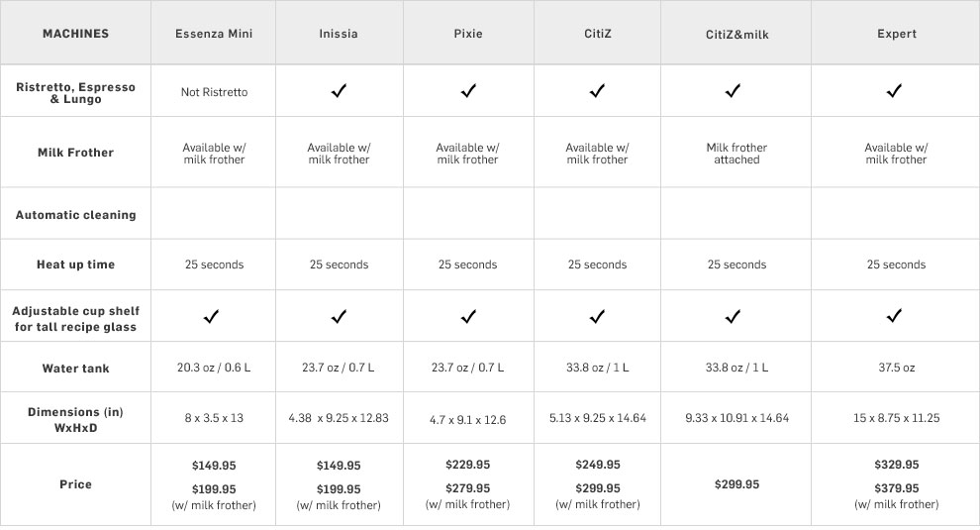Viewport: 980px width, 530px height.
Task: Click the Inissia Ristretto checkmark
Action: [x=339, y=91]
